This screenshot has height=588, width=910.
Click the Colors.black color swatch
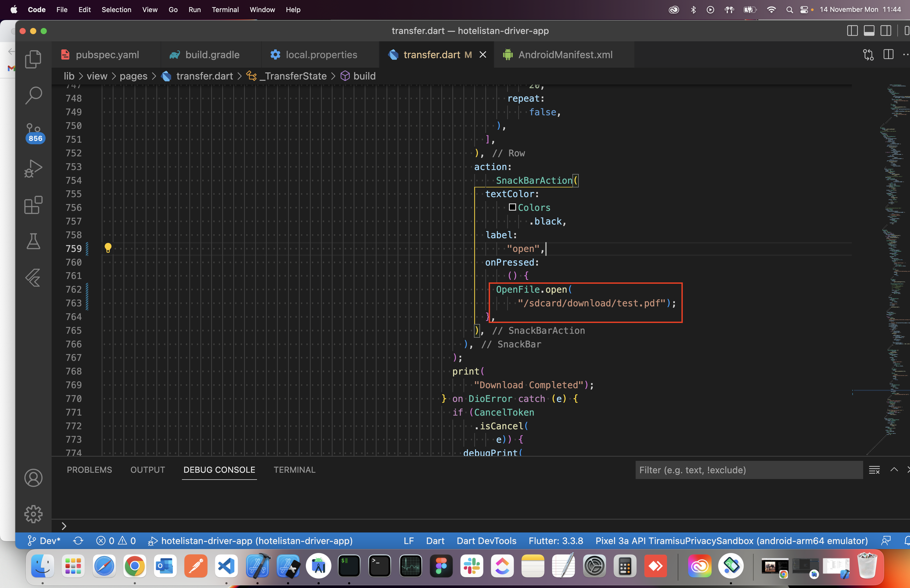[x=512, y=207]
